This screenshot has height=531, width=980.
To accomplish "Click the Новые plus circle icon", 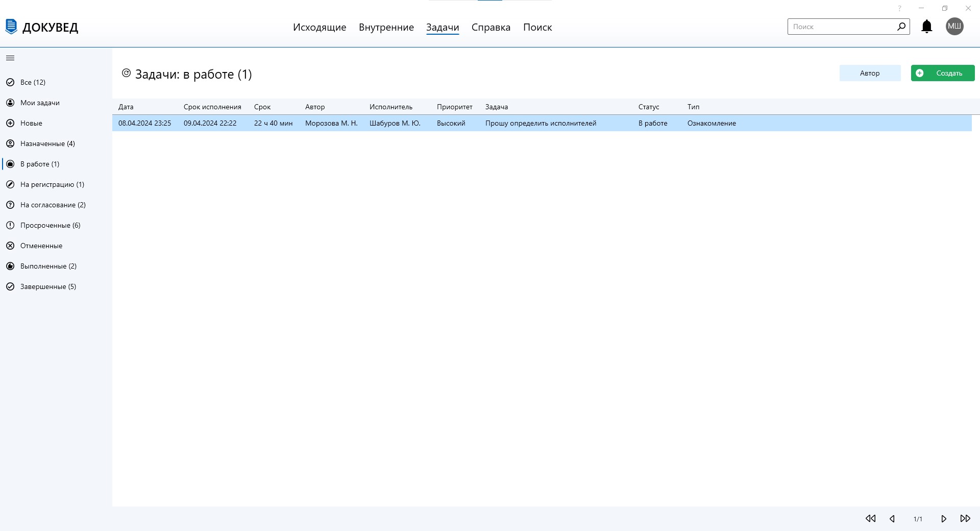I will [x=10, y=123].
